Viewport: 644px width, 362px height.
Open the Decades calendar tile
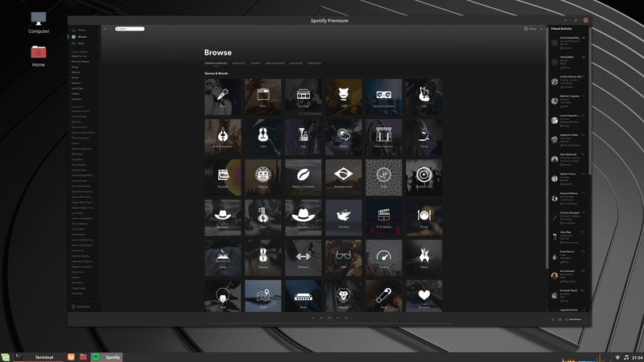(x=223, y=177)
